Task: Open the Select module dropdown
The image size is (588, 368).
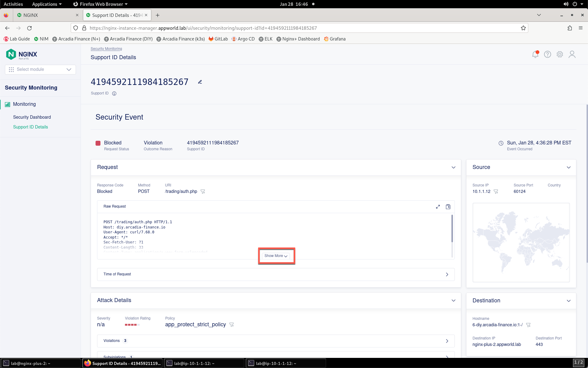Action: tap(40, 69)
